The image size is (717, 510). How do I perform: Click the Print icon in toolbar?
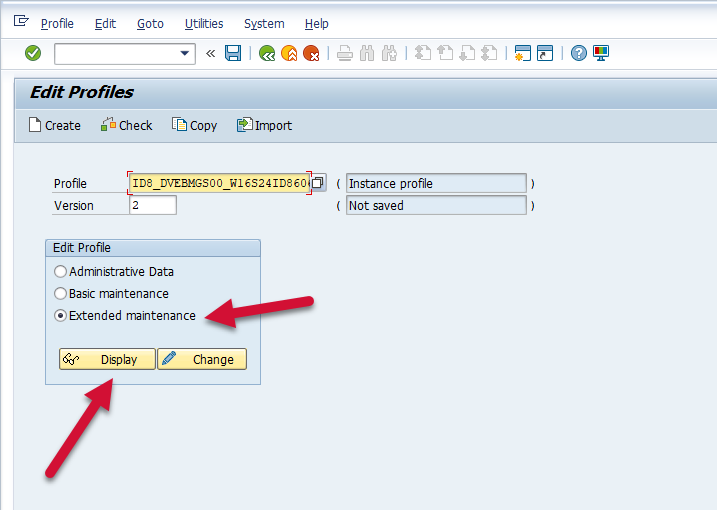click(x=345, y=53)
